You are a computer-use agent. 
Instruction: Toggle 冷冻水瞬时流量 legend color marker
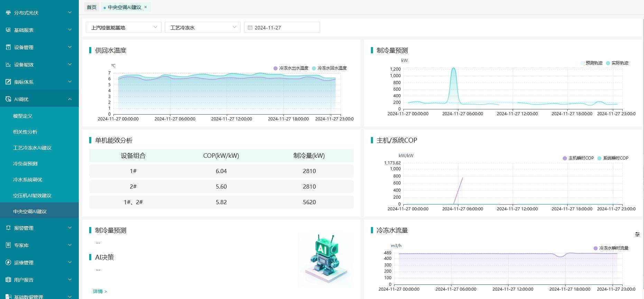tap(595, 248)
